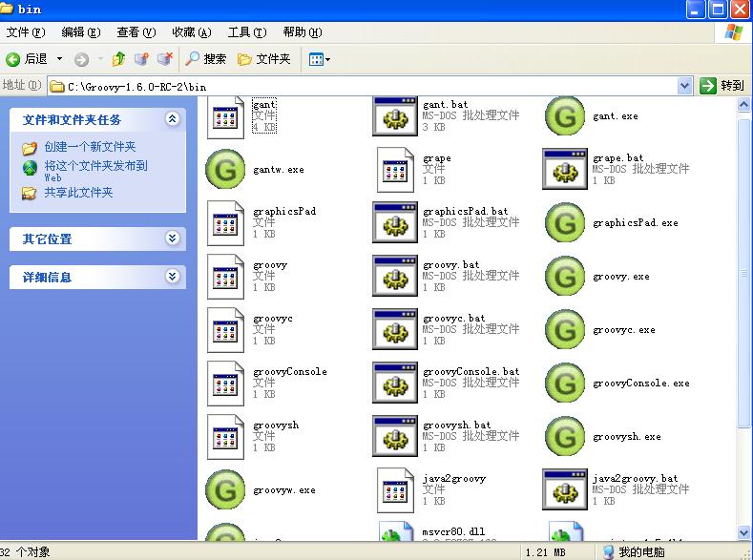This screenshot has width=753, height=560.
Task: Select the groovyc.exe icon
Action: pos(565,329)
